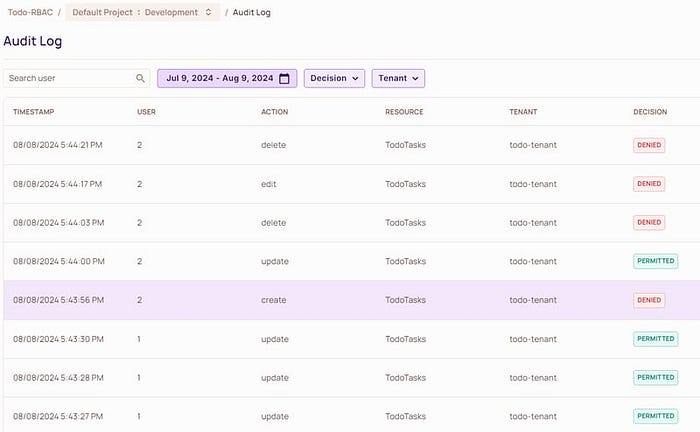The width and height of the screenshot is (700, 432).
Task: Select the highlighted create action row
Action: (352, 300)
